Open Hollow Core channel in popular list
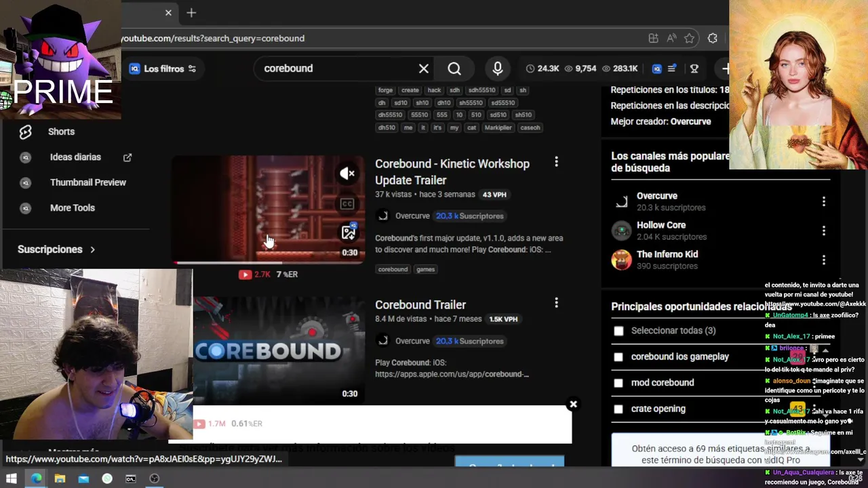The image size is (868, 488). pos(661,225)
